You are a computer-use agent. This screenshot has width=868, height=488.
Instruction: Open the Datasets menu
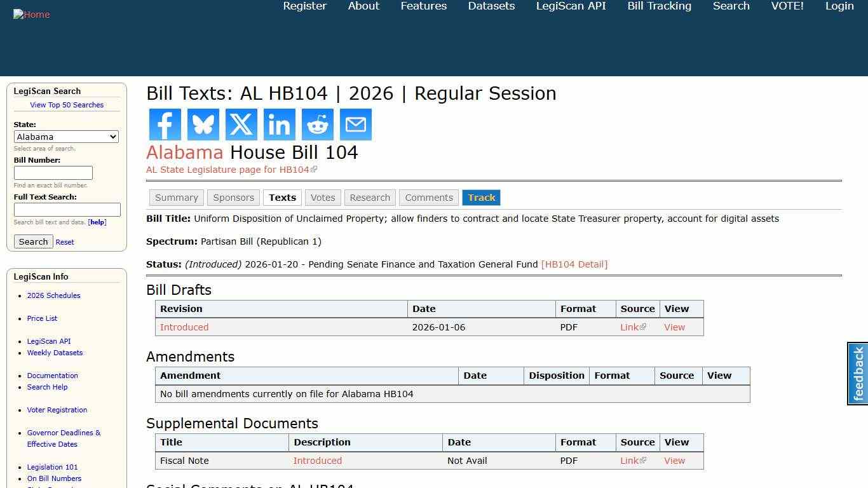click(x=491, y=6)
